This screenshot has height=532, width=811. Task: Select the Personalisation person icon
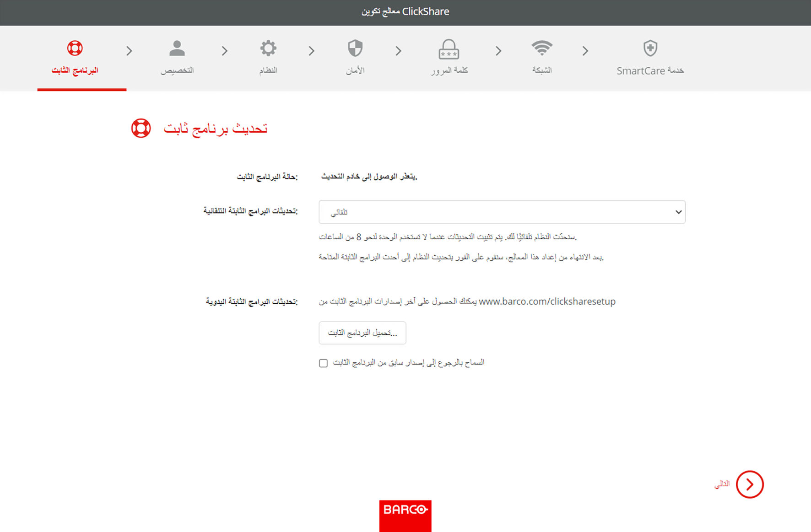(x=177, y=48)
